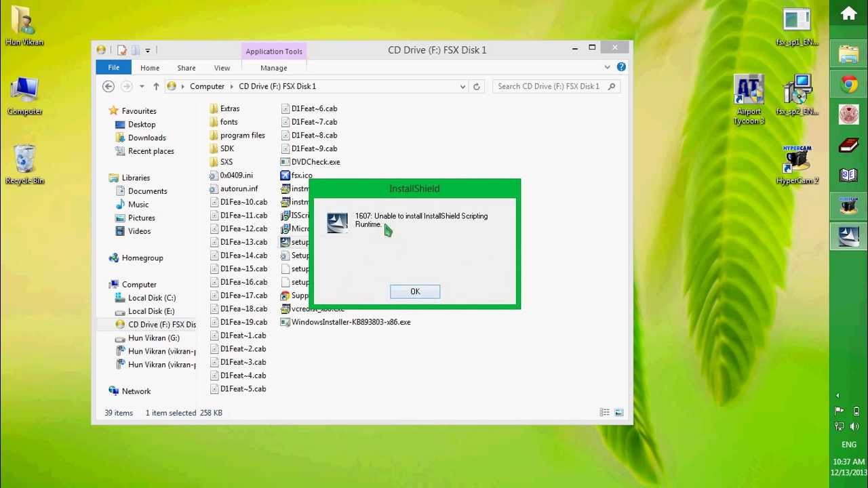Open the File tab in Explorer ribbon
Image resolution: width=868 pixels, height=488 pixels.
point(113,68)
